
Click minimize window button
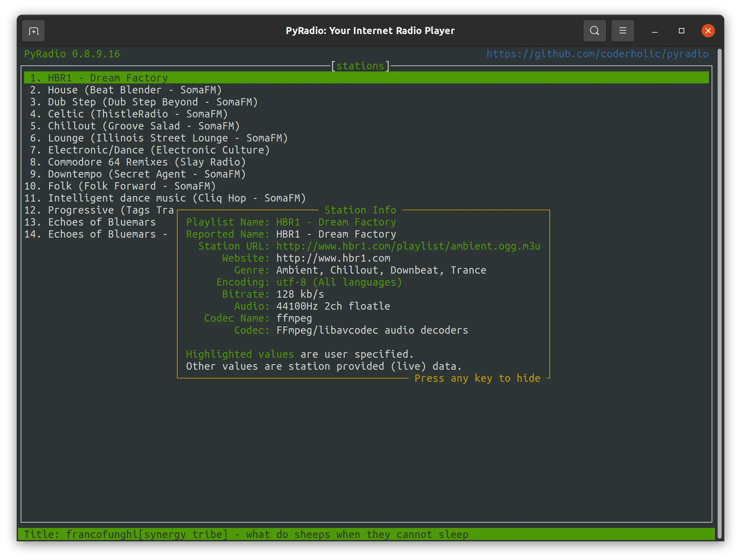coord(654,31)
